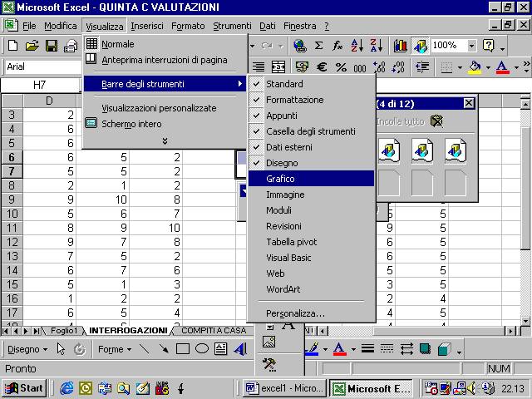Image resolution: width=532 pixels, height=399 pixels.
Task: Uncheck the Disegno toolbar
Action: pyautogui.click(x=312, y=163)
